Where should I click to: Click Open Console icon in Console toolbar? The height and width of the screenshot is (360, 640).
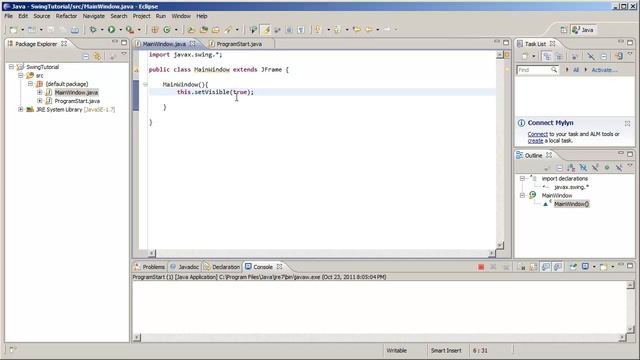click(x=603, y=267)
